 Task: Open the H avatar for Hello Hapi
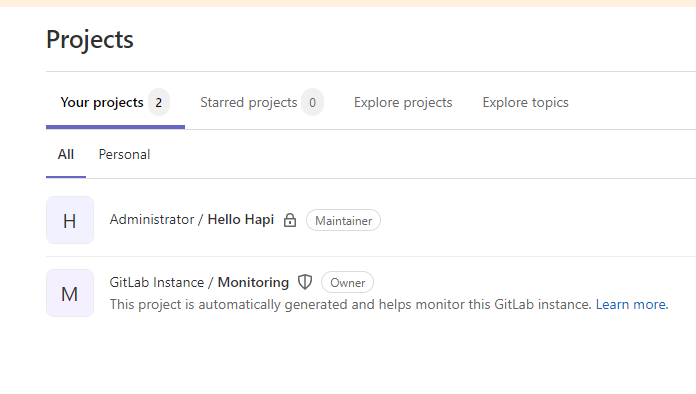(x=70, y=220)
